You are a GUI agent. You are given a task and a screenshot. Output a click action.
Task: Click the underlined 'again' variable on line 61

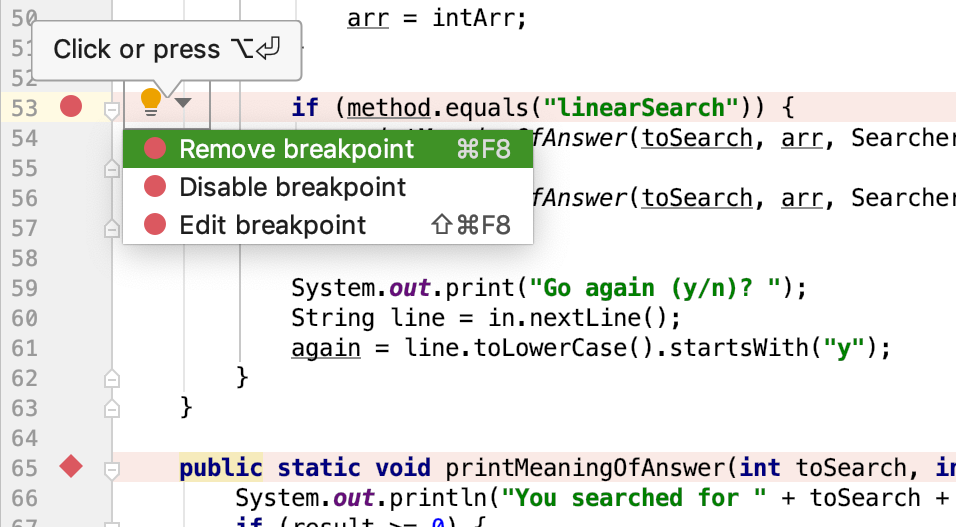pos(326,348)
